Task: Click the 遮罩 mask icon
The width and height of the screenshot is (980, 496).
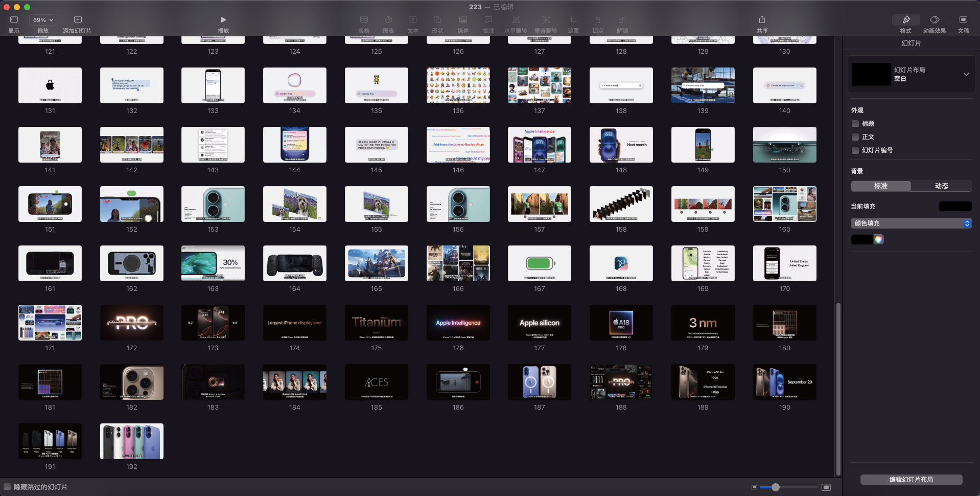Action: 573,20
